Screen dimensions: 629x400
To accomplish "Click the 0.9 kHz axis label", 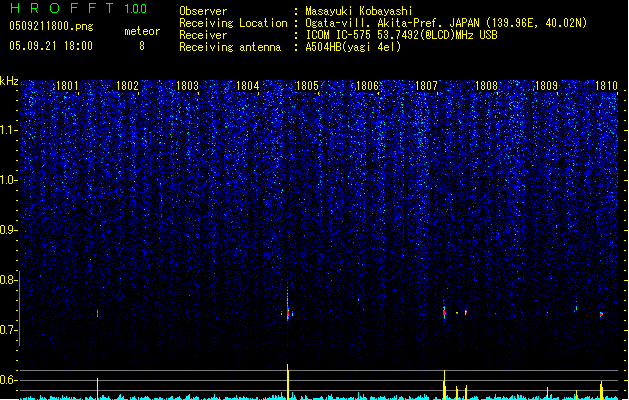I will coord(8,230).
